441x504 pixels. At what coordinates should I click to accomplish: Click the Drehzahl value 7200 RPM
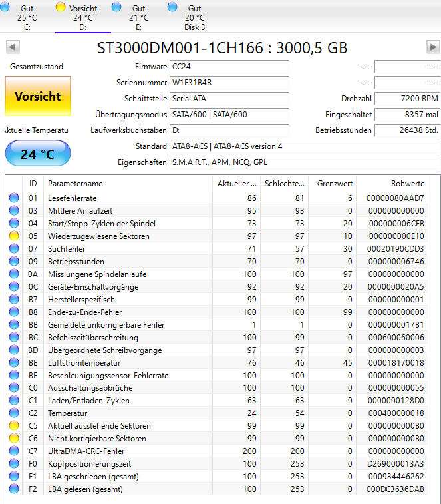408,99
